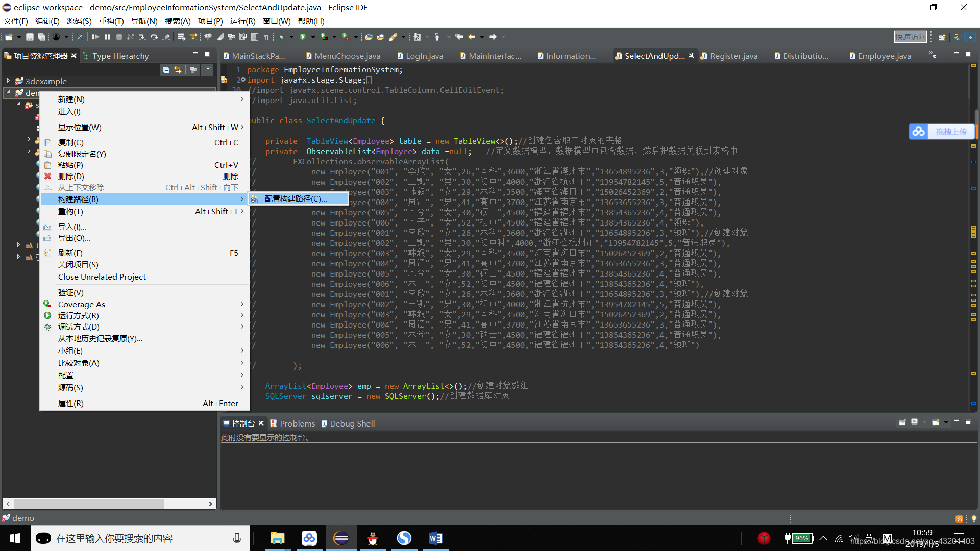Choose 删除(D) in the context menu
The image size is (980, 551).
(145, 176)
